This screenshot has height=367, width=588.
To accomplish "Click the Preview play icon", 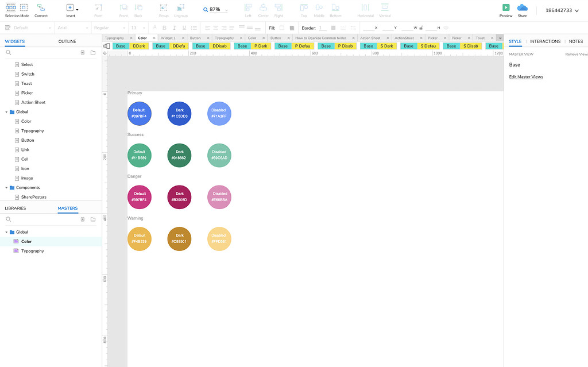I will click(506, 7).
